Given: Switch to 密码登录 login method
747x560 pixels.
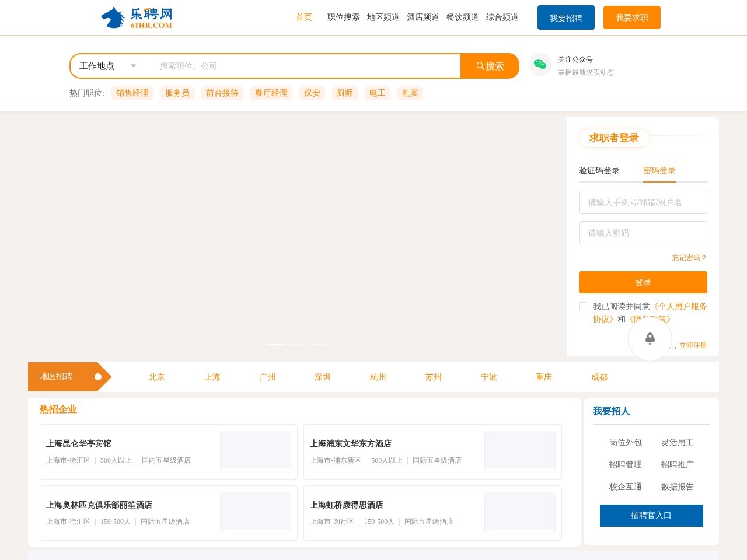Looking at the screenshot, I should (659, 171).
